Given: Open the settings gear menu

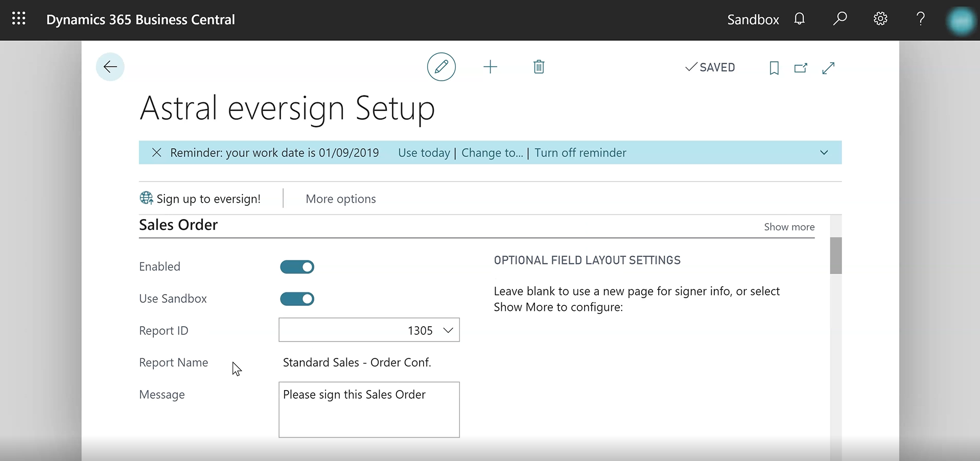Looking at the screenshot, I should (x=880, y=19).
